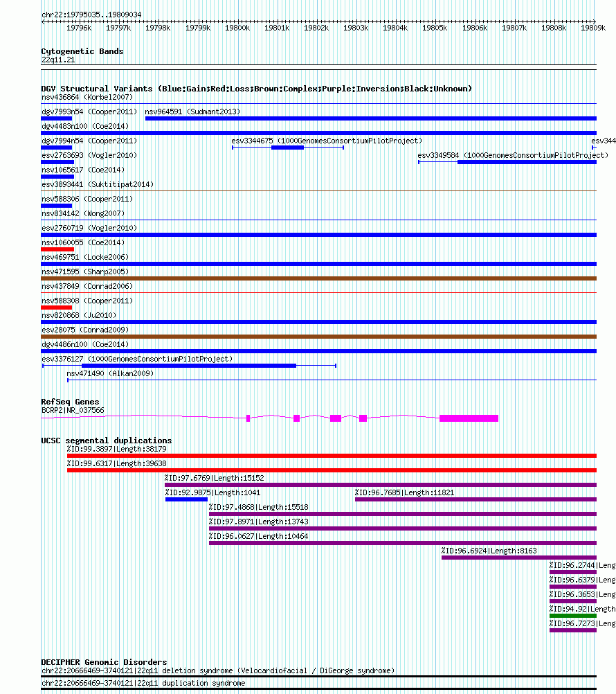Open the RefSeq Genes track title
This screenshot has width=616, height=694.
(x=70, y=402)
